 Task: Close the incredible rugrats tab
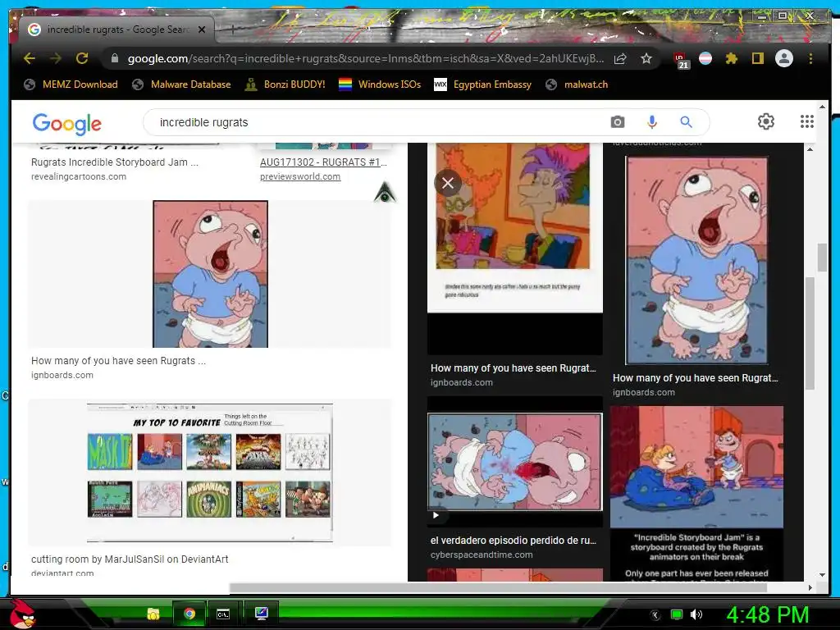pyautogui.click(x=202, y=30)
